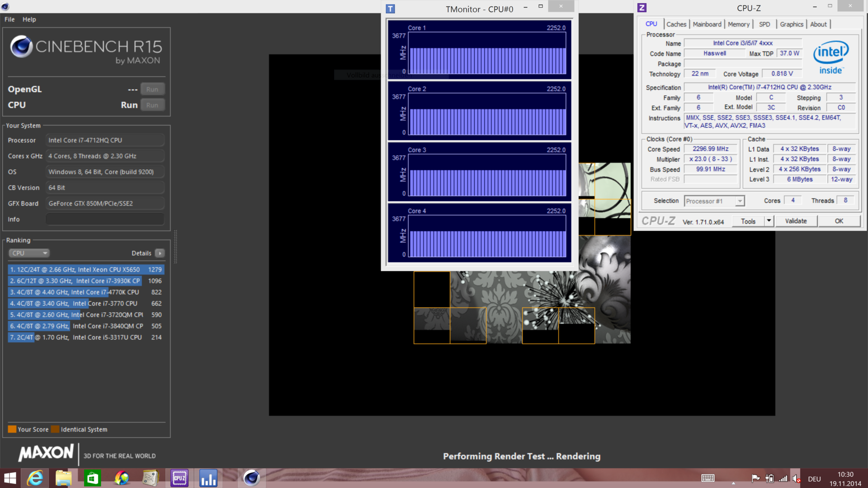Select the Intel Xeon X5650 ranking bar
Image resolution: width=868 pixels, height=488 pixels.
[86, 269]
